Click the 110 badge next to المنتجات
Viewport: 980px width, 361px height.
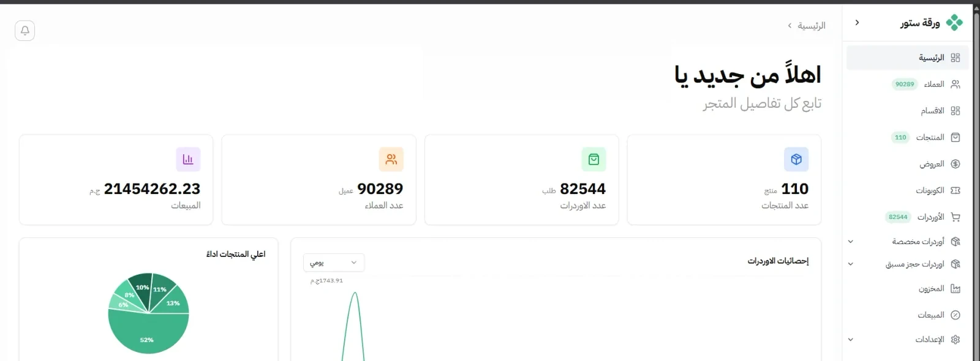coord(900,138)
